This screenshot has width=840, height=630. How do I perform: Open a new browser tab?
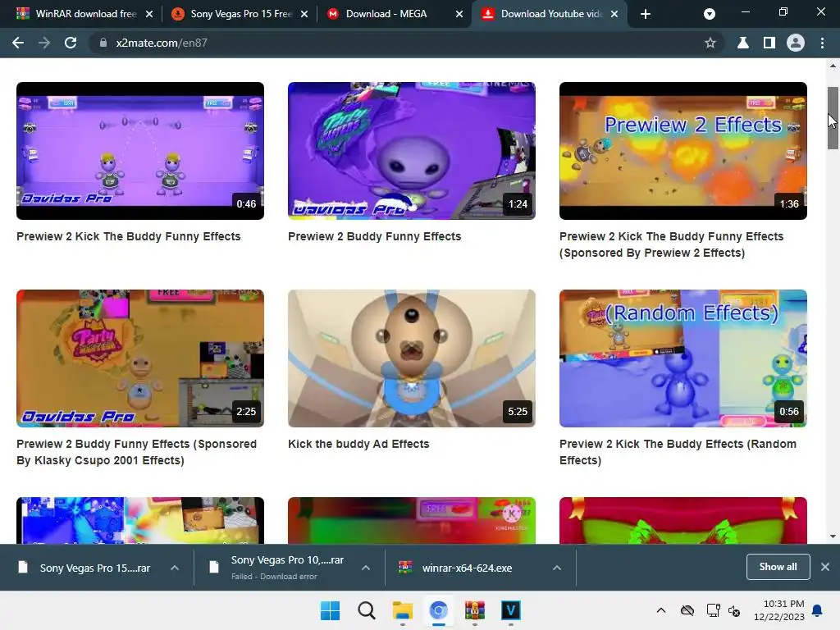pyautogui.click(x=646, y=14)
